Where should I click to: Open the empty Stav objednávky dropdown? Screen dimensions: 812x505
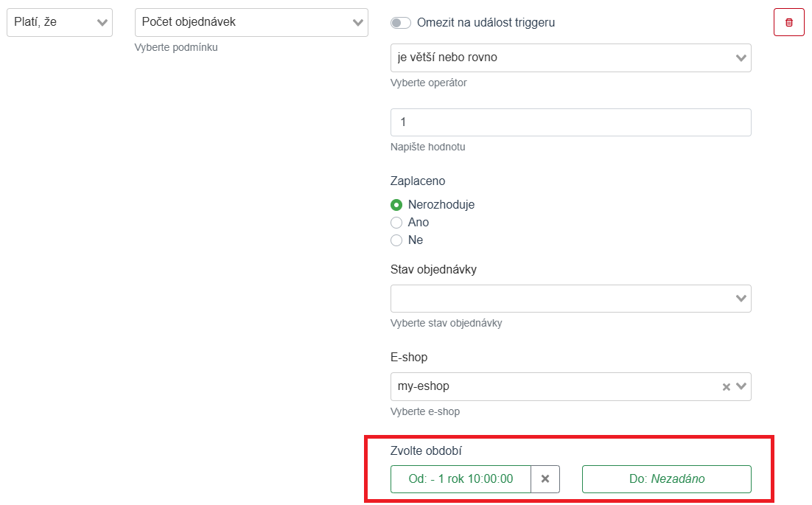click(570, 299)
